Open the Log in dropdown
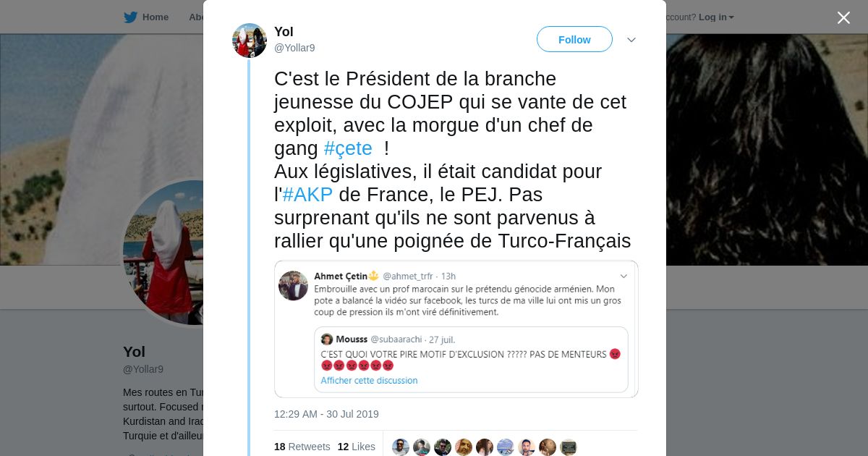Viewport: 868px width, 456px height. click(716, 17)
